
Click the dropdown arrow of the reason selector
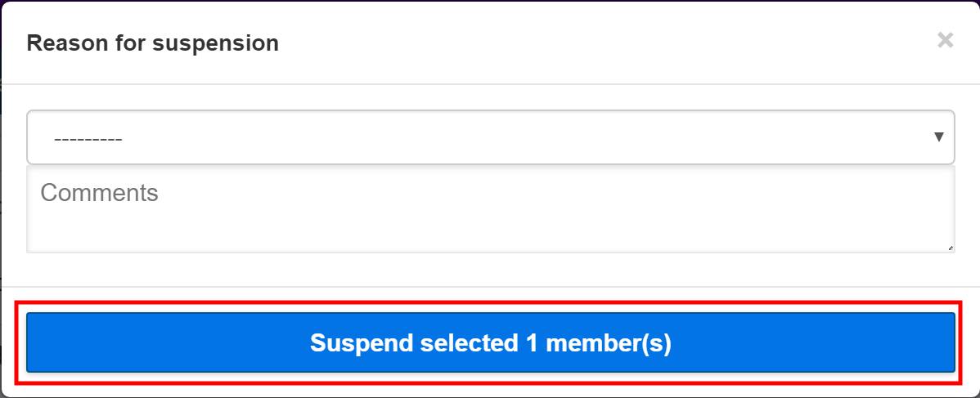(939, 137)
